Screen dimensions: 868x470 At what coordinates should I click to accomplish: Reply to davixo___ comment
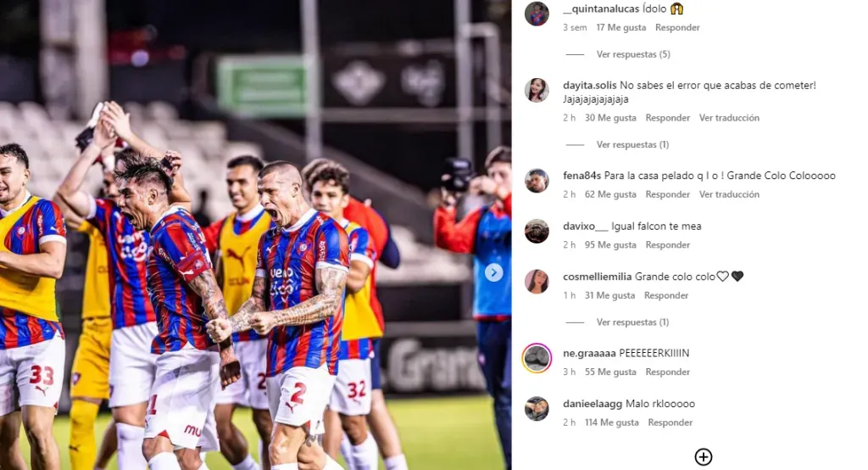tap(668, 245)
